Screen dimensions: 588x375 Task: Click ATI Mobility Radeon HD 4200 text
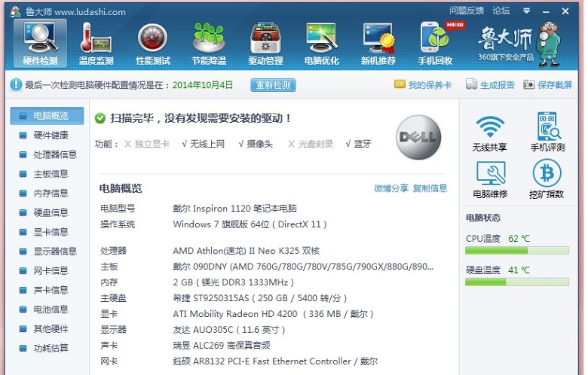pos(273,314)
